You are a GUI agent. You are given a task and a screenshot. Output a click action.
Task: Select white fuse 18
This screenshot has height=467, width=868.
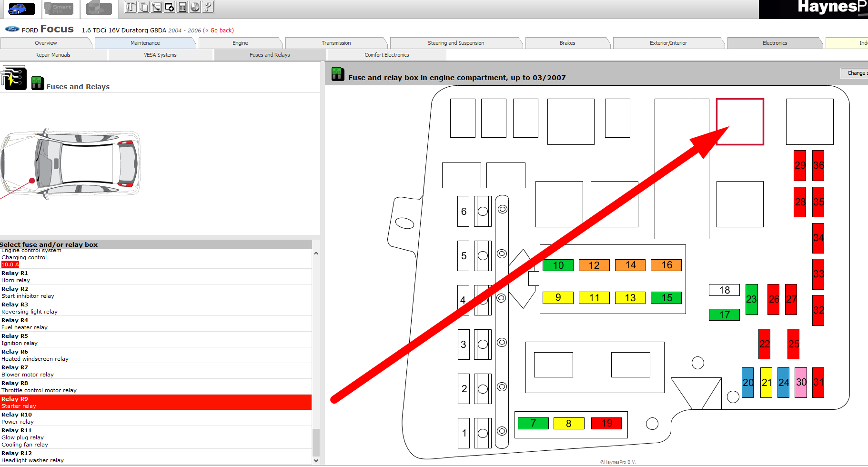pyautogui.click(x=724, y=290)
